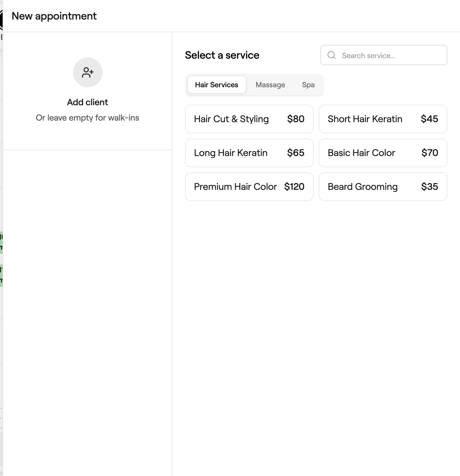Focus the Search service input field
The height and width of the screenshot is (476, 460).
click(x=384, y=55)
